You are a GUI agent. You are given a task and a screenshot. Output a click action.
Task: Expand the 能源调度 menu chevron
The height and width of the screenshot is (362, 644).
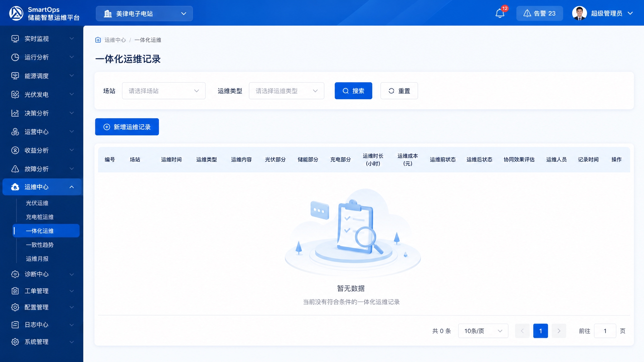72,75
